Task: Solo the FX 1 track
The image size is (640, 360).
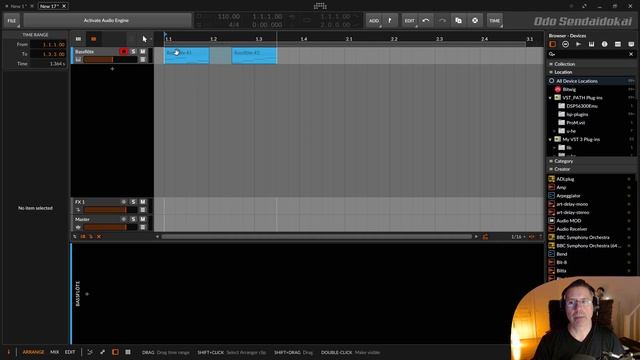Action: click(x=133, y=202)
